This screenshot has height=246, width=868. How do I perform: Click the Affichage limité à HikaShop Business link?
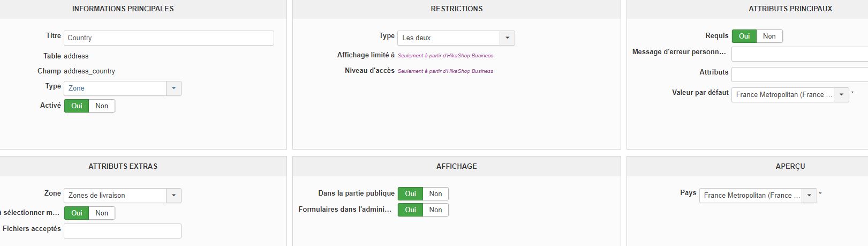[445, 56]
